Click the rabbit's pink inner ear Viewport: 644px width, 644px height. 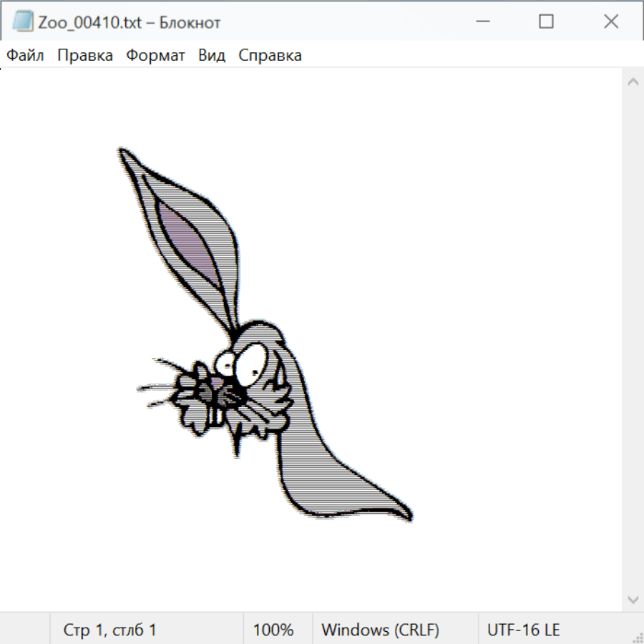click(187, 240)
